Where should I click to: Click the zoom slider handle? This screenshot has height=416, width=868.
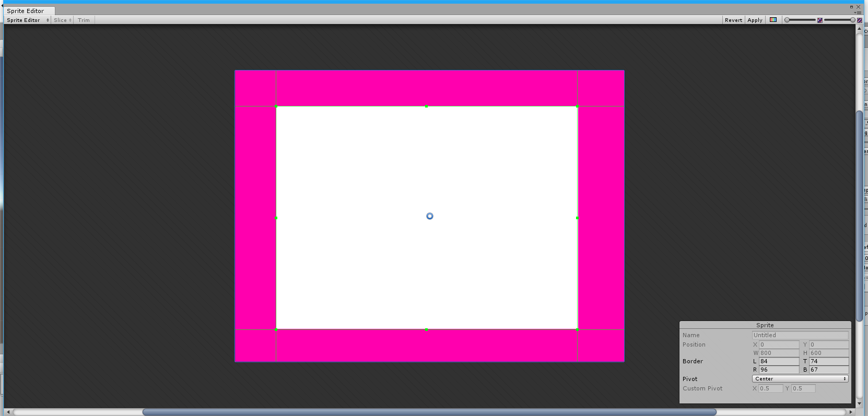point(787,20)
